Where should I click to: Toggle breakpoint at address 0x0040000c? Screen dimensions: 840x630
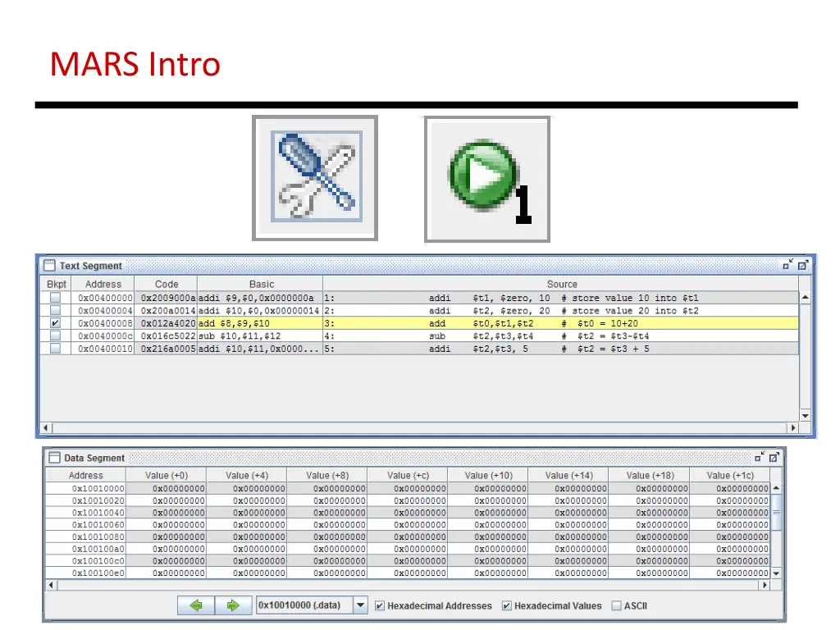coord(55,336)
